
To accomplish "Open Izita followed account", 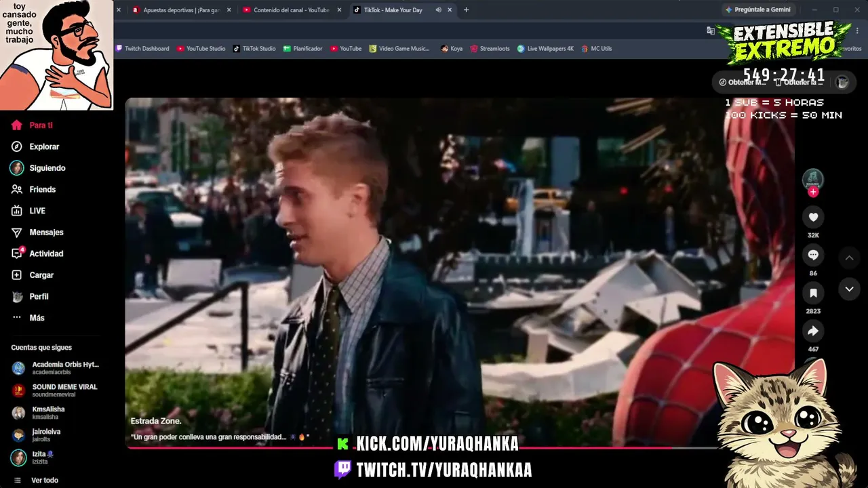I will click(33, 457).
